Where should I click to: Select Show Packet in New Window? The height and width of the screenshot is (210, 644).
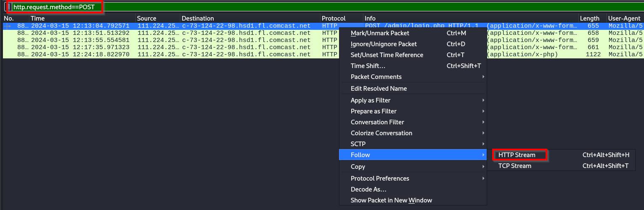391,200
